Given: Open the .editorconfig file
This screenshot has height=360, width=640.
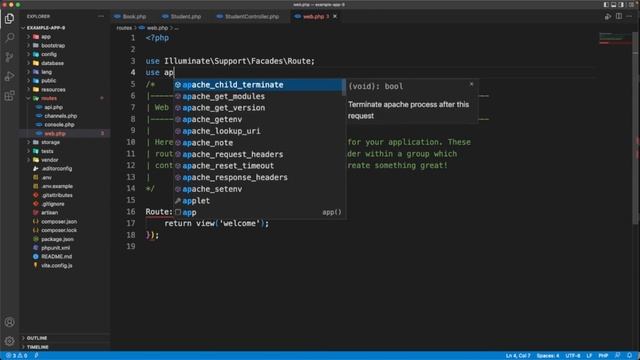Looking at the screenshot, I should click(x=56, y=169).
